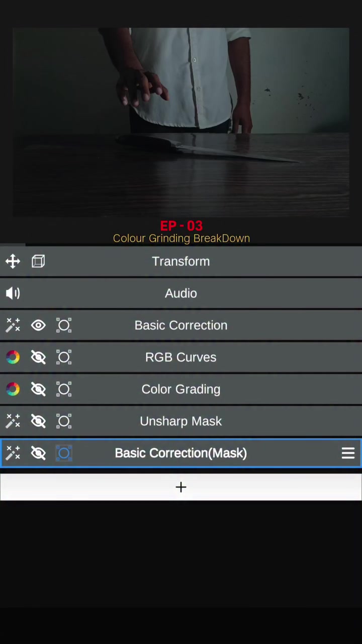Hide the Basic Correction effect
The width and height of the screenshot is (362, 644).
[x=38, y=326]
